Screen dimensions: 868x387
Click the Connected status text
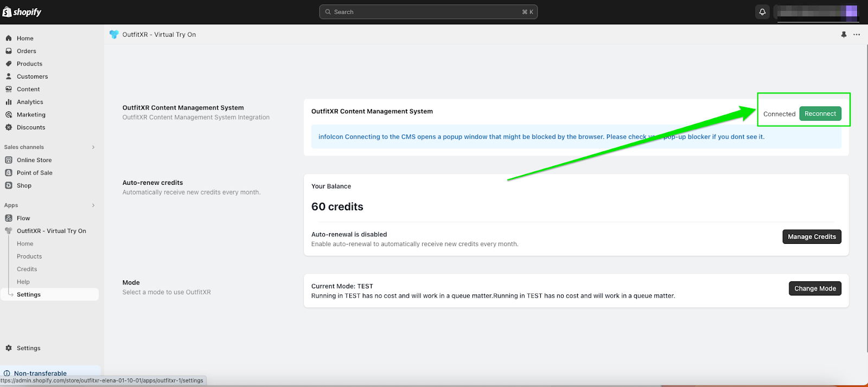(x=779, y=114)
